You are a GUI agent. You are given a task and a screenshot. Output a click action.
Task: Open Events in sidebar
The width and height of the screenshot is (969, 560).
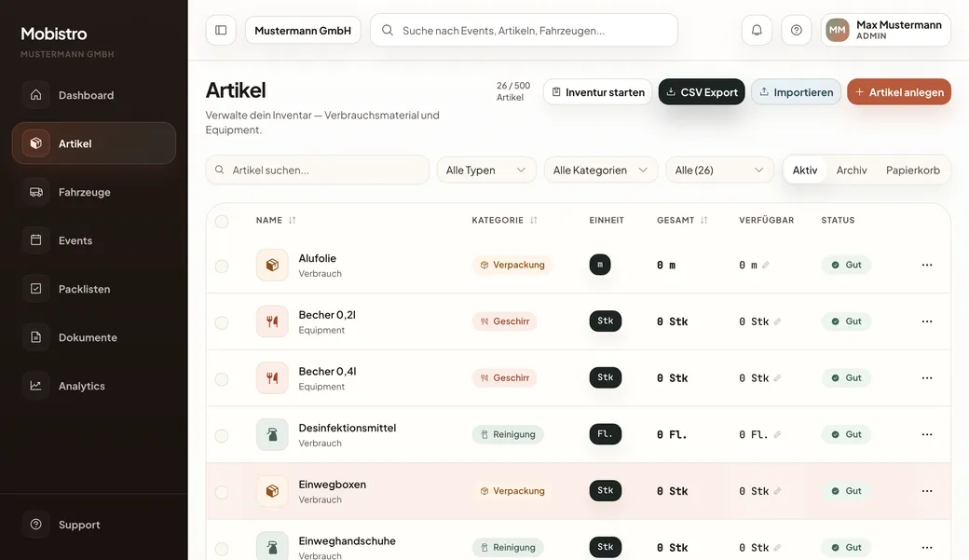pos(94,240)
